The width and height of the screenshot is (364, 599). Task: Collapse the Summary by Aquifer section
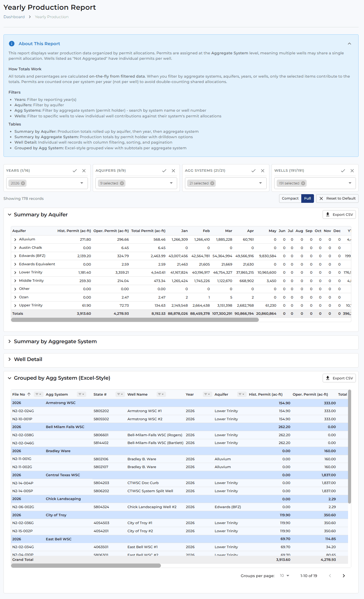[x=9, y=214]
